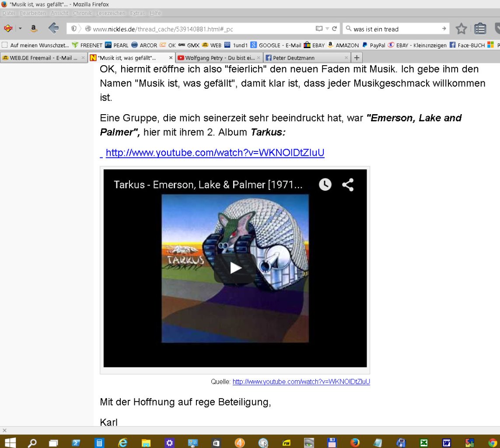Image resolution: width=500 pixels, height=448 pixels.
Task: Open the WEB bookmark
Action: coord(212,45)
